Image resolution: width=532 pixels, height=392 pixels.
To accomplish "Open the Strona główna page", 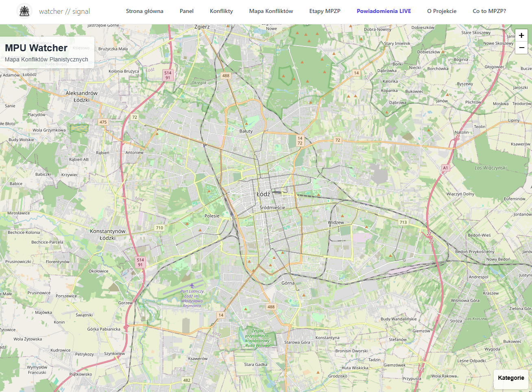I will [x=144, y=11].
